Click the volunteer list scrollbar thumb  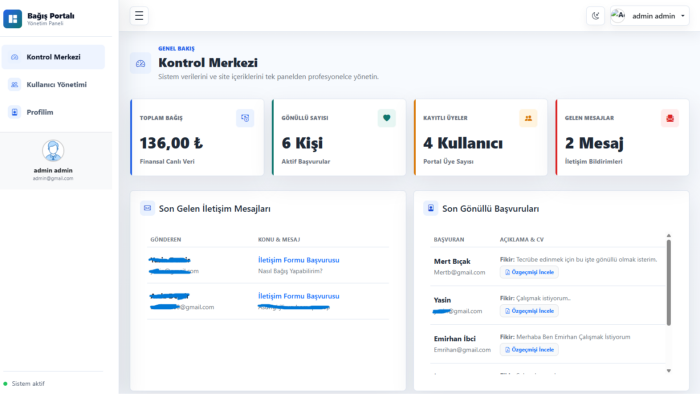[x=669, y=282]
